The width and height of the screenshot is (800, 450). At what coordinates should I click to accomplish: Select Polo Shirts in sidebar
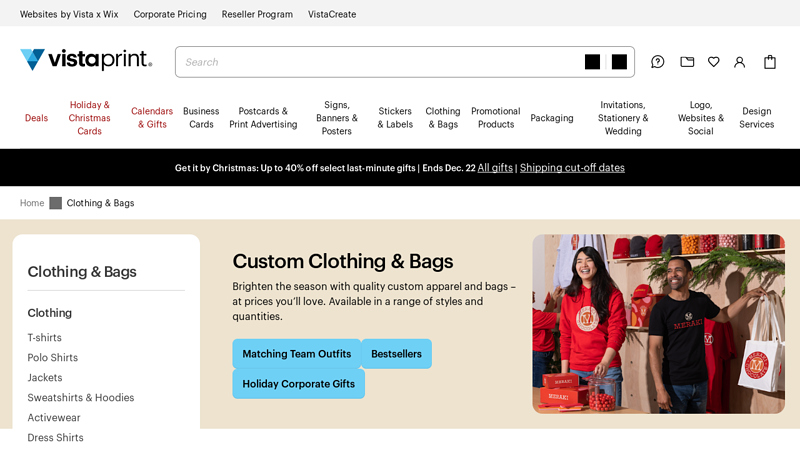click(53, 357)
